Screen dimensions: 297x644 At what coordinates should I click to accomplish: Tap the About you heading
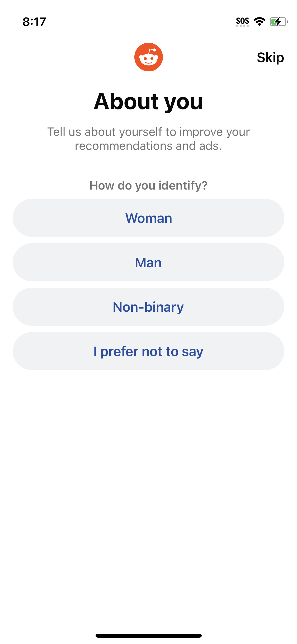point(148,102)
